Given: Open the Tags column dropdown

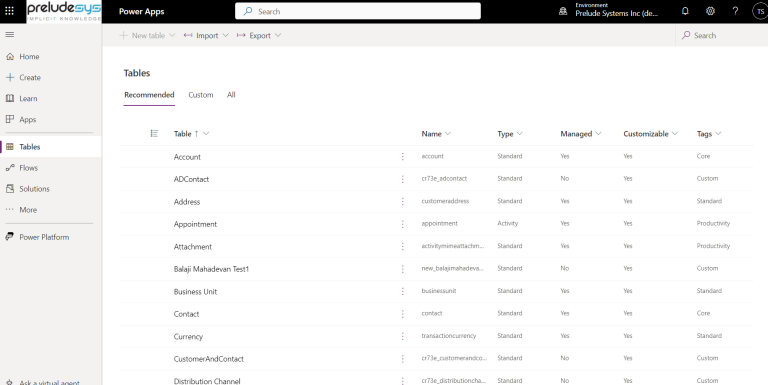Looking at the screenshot, I should click(718, 134).
